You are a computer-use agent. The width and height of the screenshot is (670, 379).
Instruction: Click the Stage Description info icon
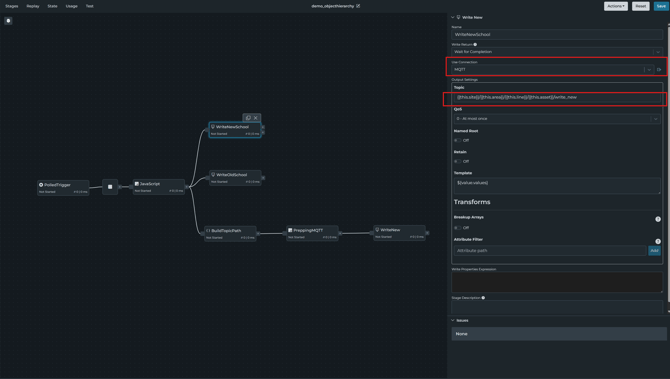click(483, 298)
